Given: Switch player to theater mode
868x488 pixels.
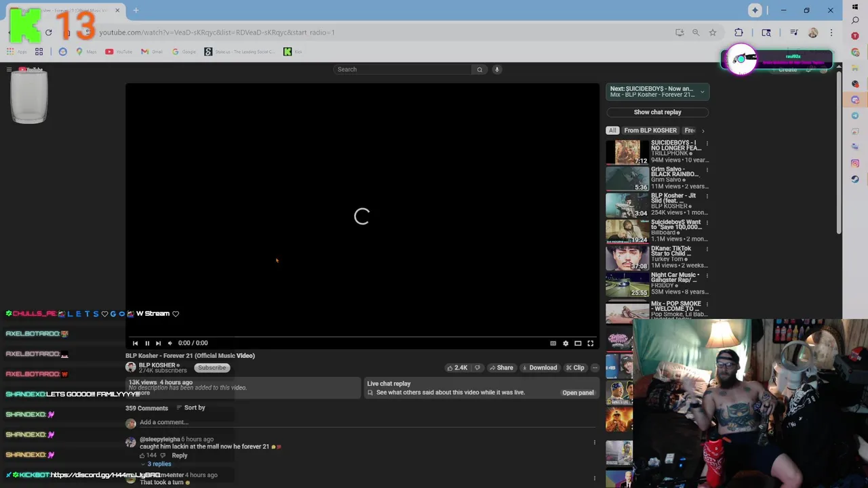Looking at the screenshot, I should pos(578,344).
